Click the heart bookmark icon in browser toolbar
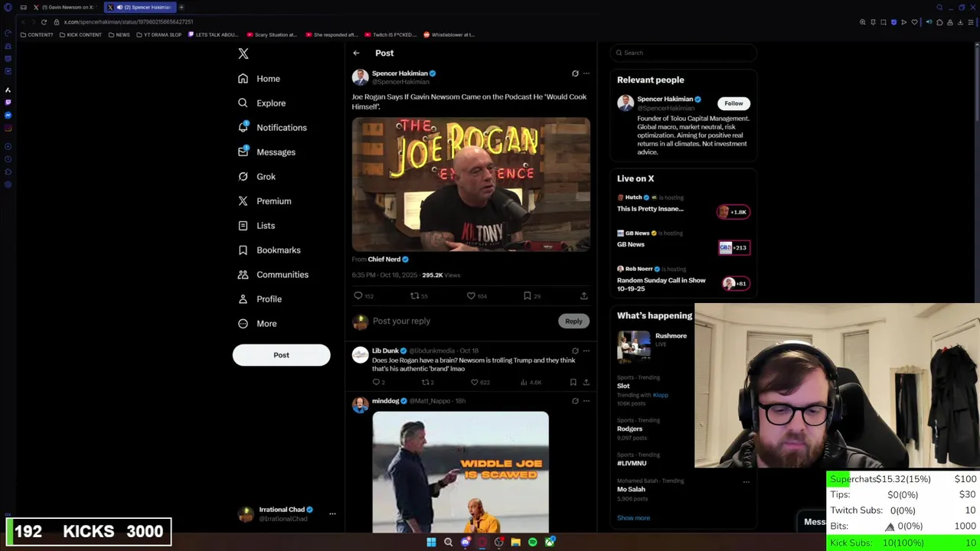 pos(914,22)
